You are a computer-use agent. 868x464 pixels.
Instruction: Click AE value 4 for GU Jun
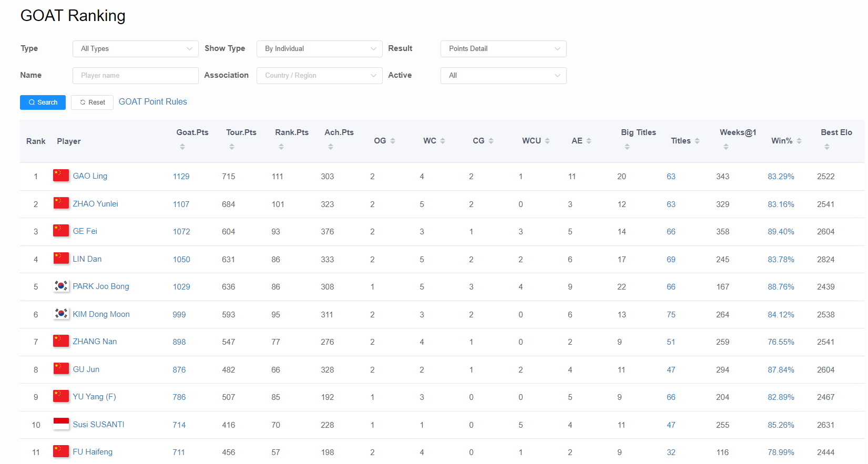tap(570, 370)
